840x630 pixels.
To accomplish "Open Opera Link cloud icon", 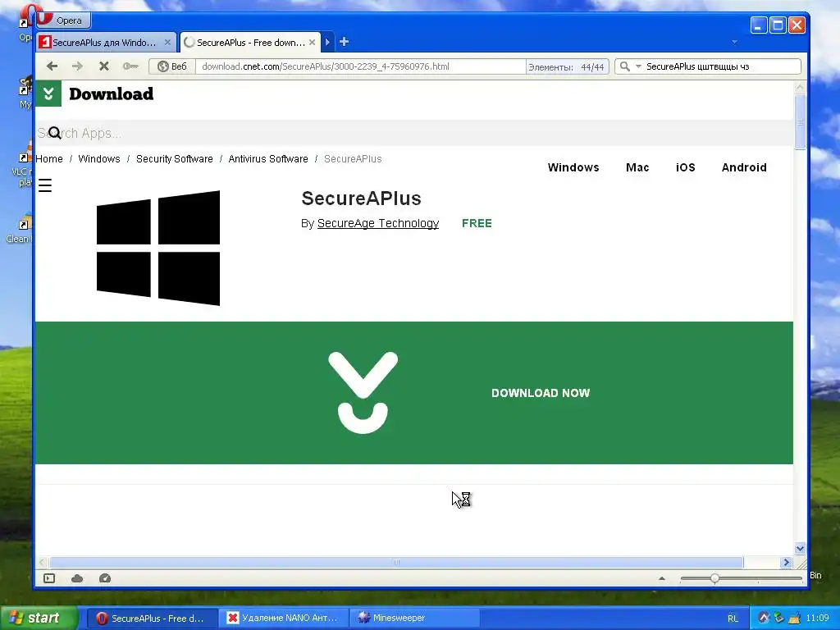I will (77, 578).
